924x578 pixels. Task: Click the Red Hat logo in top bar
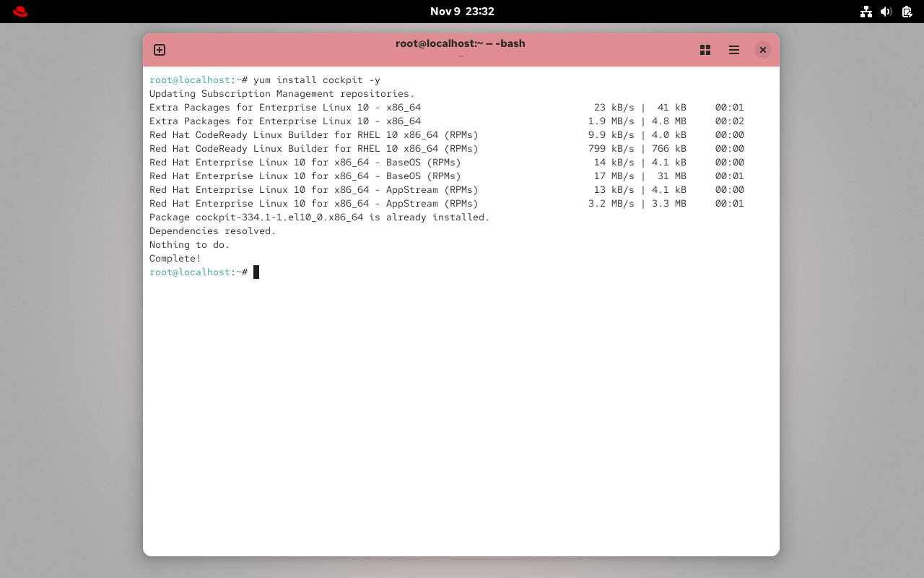click(19, 11)
